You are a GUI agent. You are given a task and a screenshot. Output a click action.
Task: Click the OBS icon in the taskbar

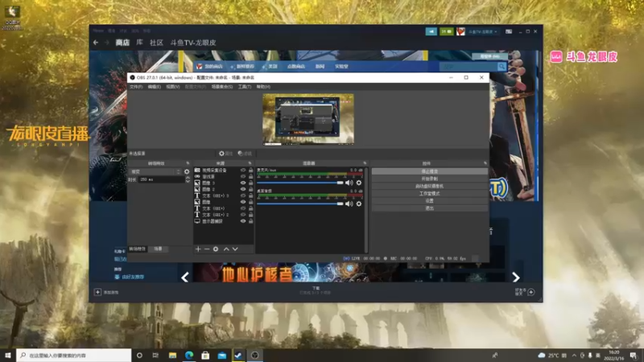coord(254,355)
